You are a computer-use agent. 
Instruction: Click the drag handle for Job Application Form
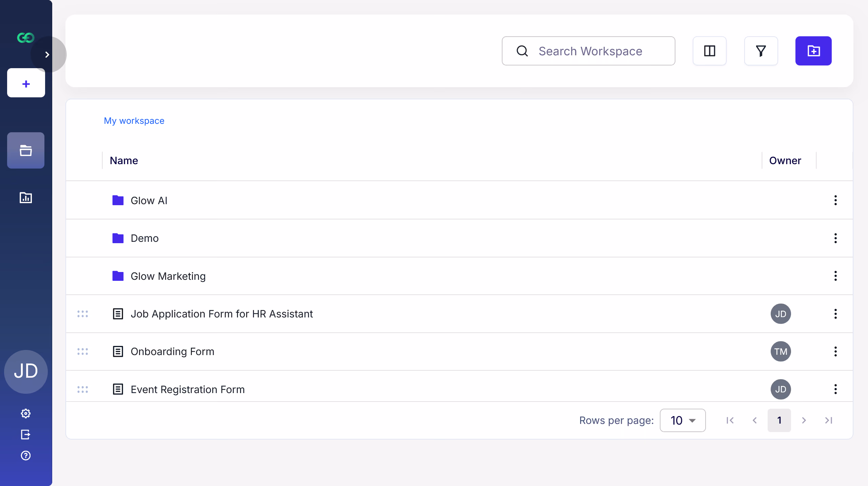tap(82, 314)
